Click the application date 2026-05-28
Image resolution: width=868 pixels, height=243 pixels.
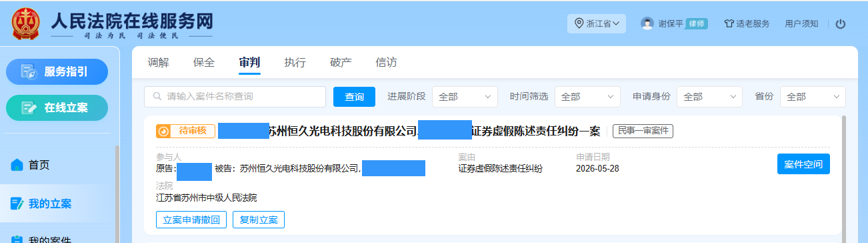pos(597,168)
